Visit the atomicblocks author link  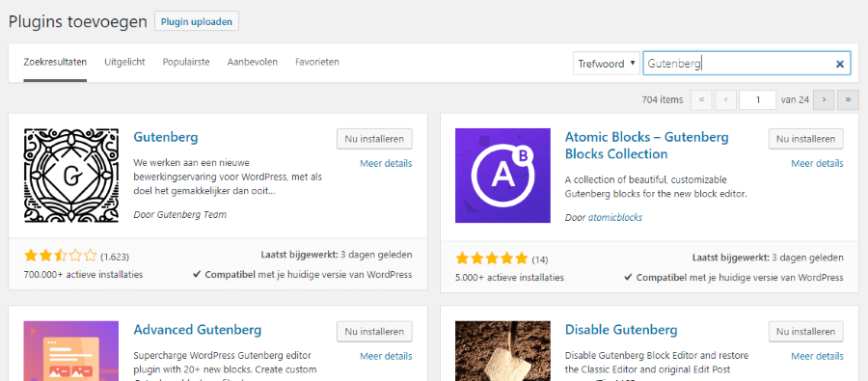tap(615, 218)
